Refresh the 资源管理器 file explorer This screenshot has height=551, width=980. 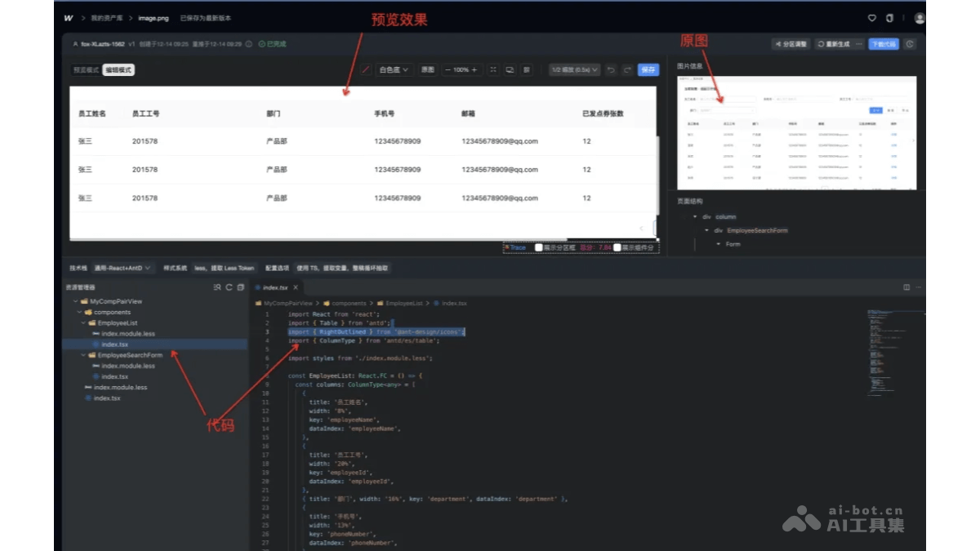[x=229, y=287]
